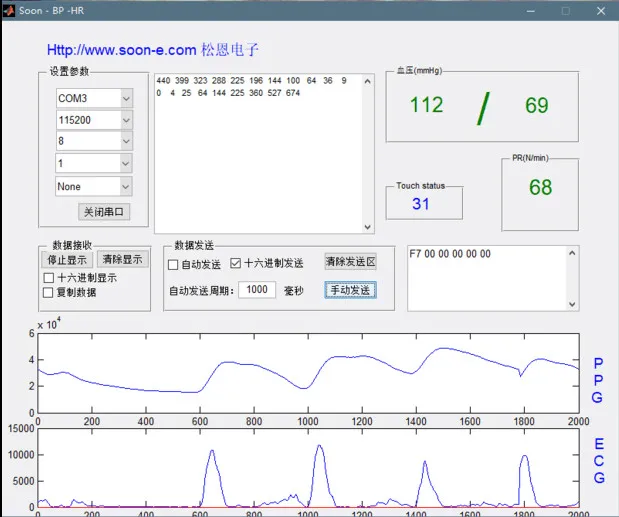Screen dimensions: 619x517
Task: Click the PPG waveform plot
Action: tap(308, 373)
